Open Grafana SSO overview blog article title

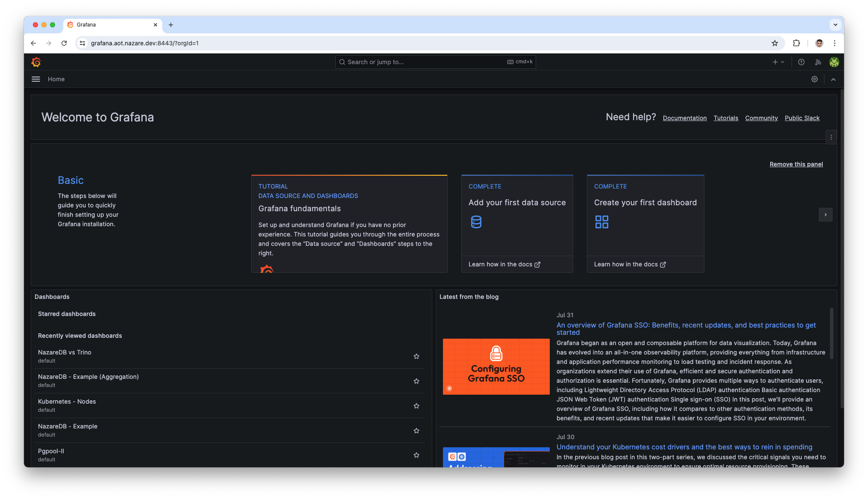coord(686,328)
